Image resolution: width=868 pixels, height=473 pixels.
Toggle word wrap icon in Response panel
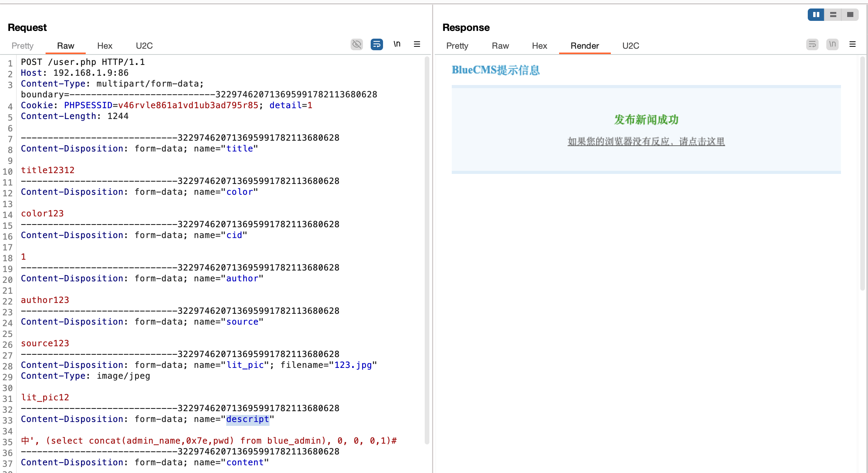point(812,44)
